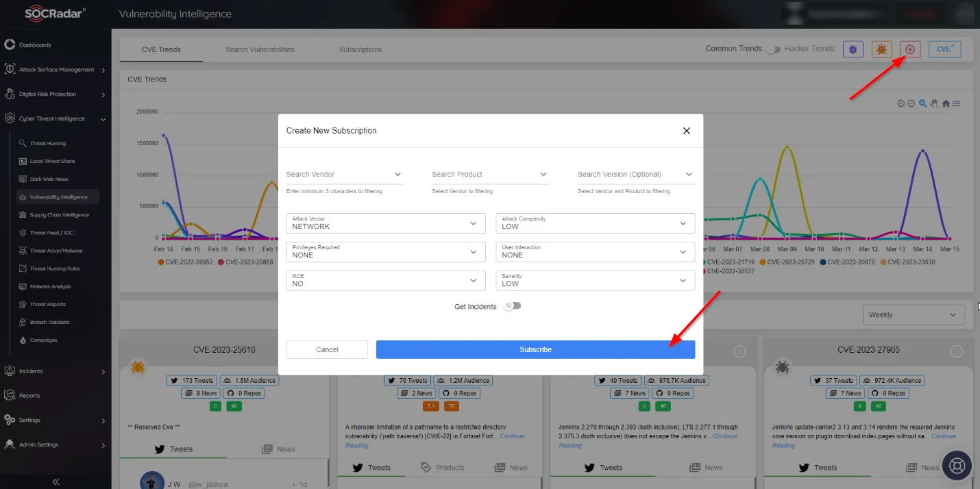
Task: Switch to the CVE Trends tab
Action: [161, 49]
